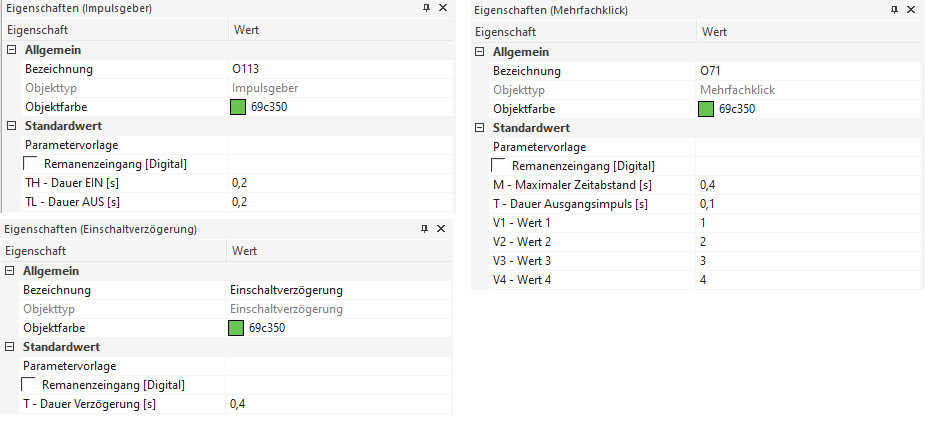Collapse Allgemein section in Impulsgeber panel
Viewport: 925px width, 431px height.
click(x=12, y=50)
